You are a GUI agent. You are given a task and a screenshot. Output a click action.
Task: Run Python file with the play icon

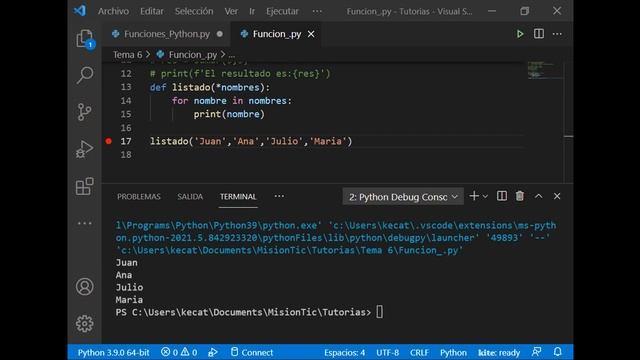click(520, 34)
